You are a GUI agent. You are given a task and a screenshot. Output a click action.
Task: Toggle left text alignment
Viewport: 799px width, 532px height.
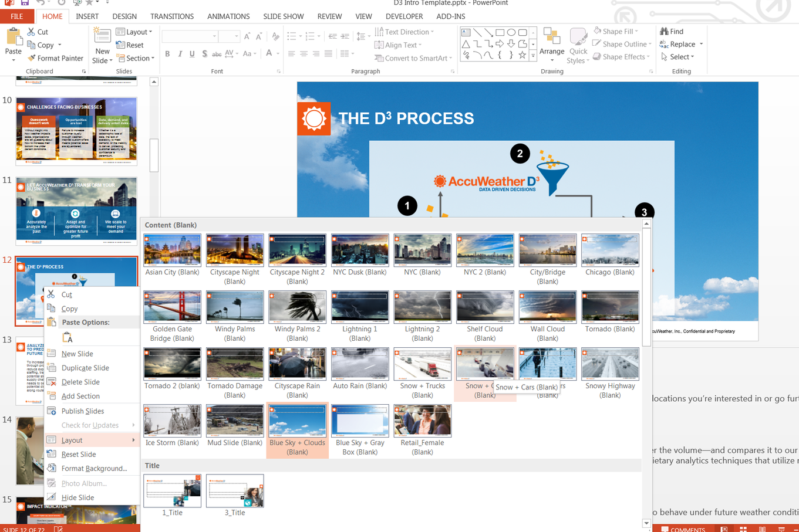pos(291,54)
